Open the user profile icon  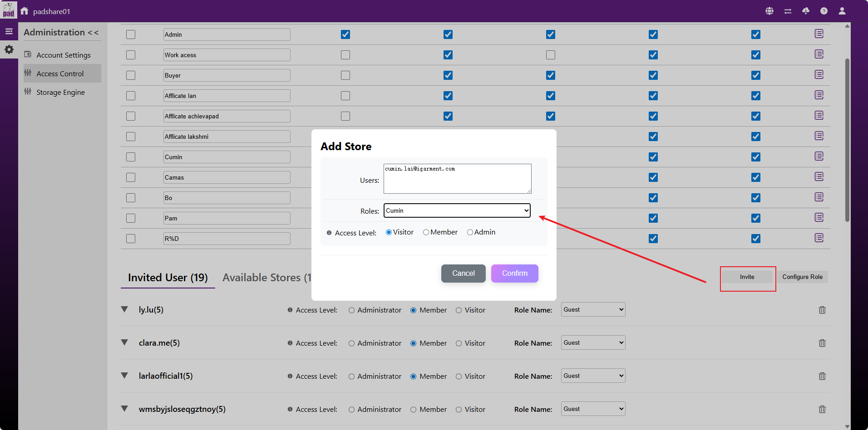click(x=842, y=11)
